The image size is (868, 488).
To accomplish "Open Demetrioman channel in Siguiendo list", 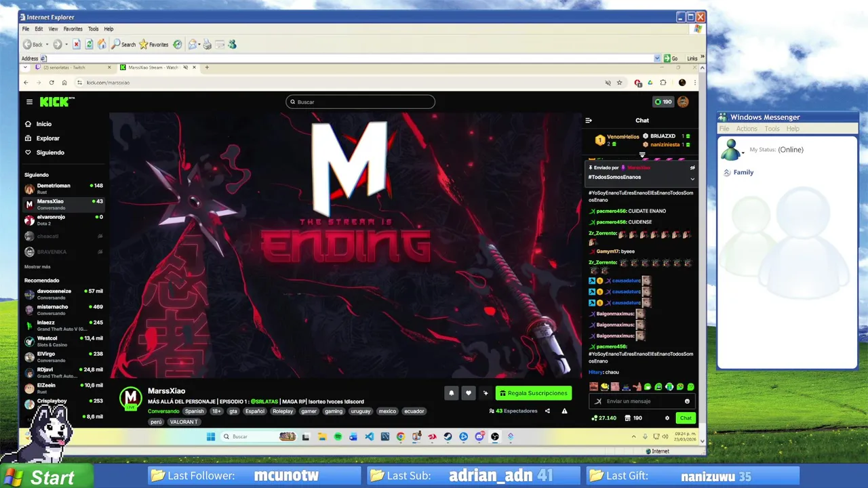I will 63,188.
